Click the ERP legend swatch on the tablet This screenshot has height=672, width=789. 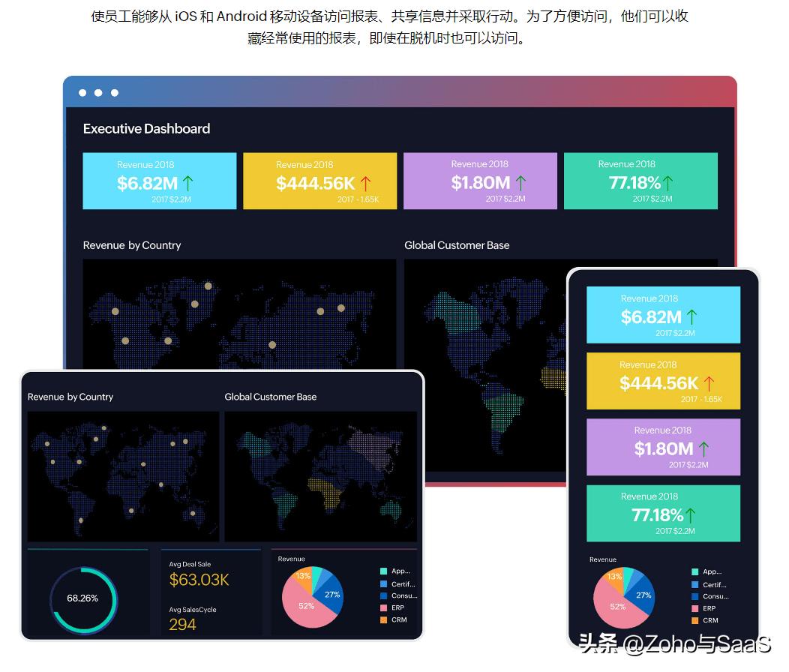[383, 607]
